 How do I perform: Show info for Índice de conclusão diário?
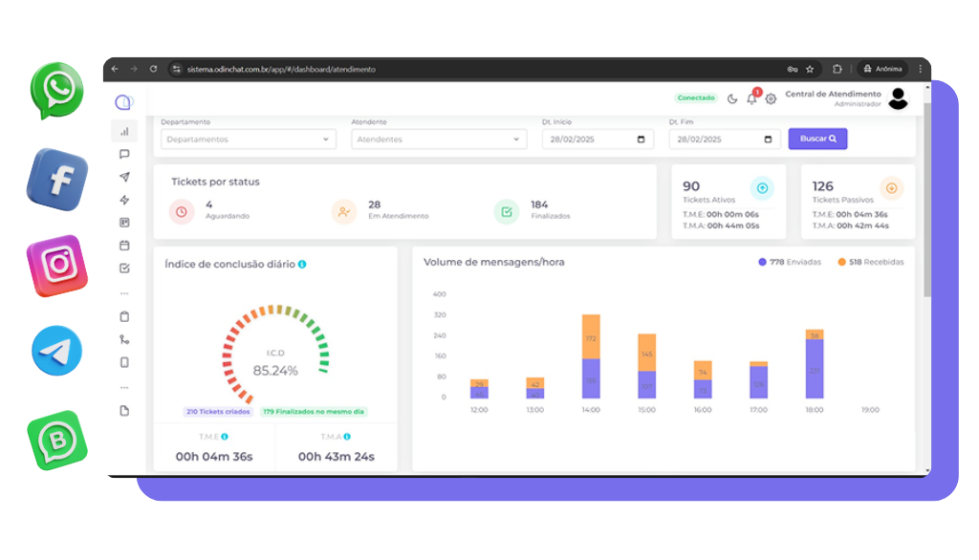pyautogui.click(x=302, y=264)
